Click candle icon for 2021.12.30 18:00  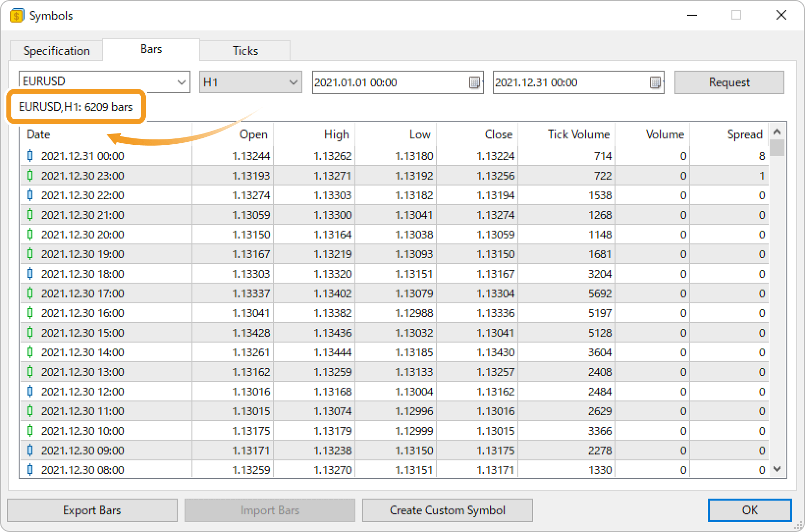[x=30, y=274]
